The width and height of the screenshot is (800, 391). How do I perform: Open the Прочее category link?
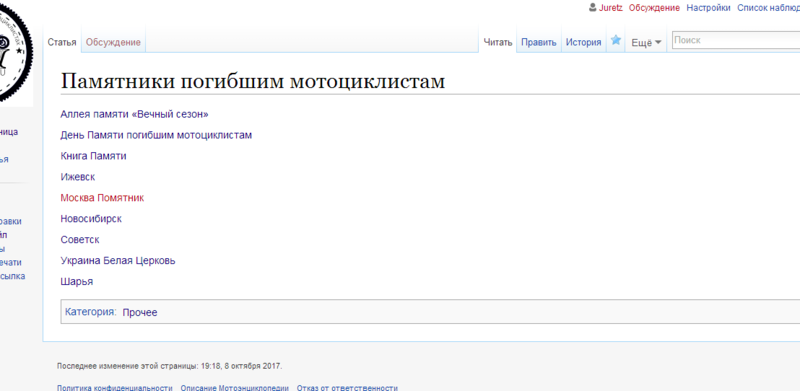click(140, 312)
